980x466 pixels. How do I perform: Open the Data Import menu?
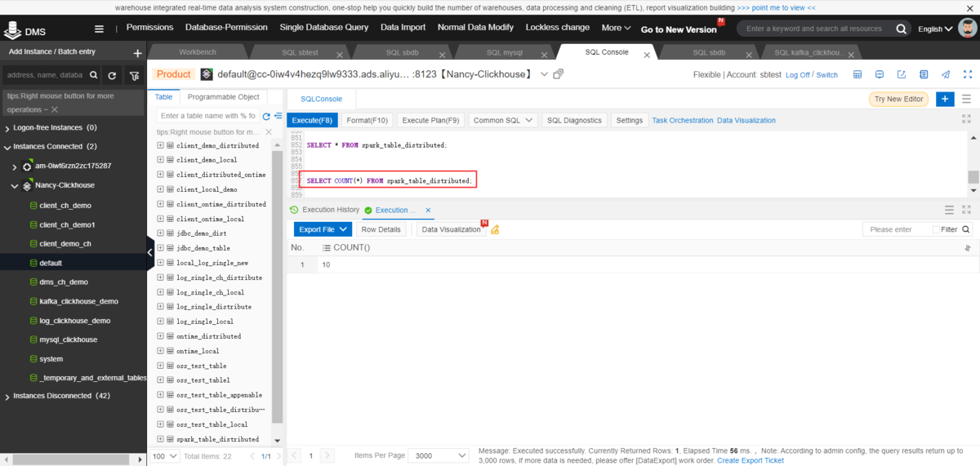click(x=403, y=27)
